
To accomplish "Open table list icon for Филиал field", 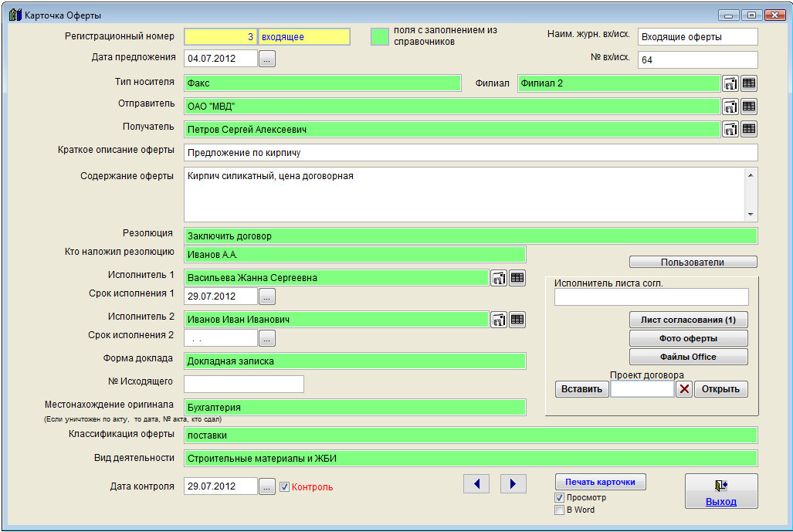I will pos(749,83).
